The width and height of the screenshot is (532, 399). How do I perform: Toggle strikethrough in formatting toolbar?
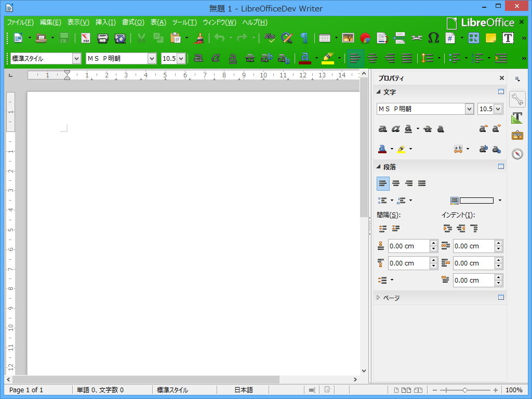250,58
